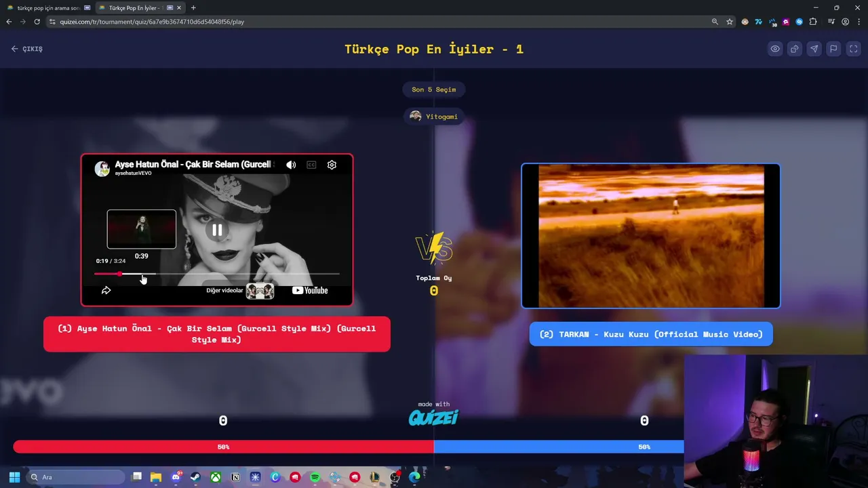Open a new browser tab
This screenshot has height=488, width=868.
(x=193, y=8)
